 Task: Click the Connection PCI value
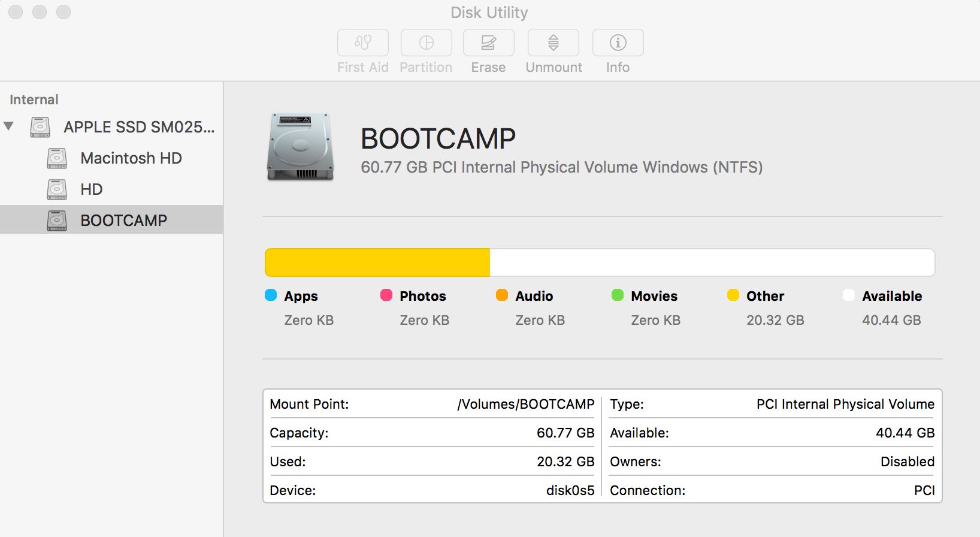(x=924, y=490)
